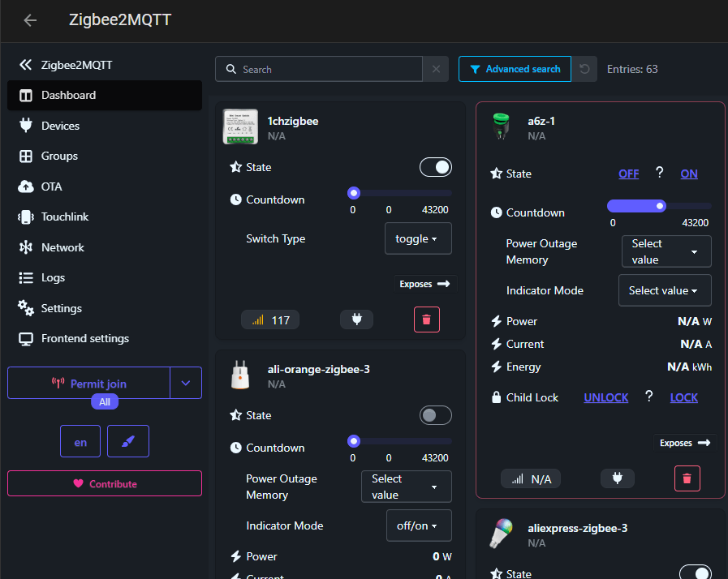Viewport: 728px width, 579px height.
Task: Click the Advanced search button
Action: coord(515,69)
